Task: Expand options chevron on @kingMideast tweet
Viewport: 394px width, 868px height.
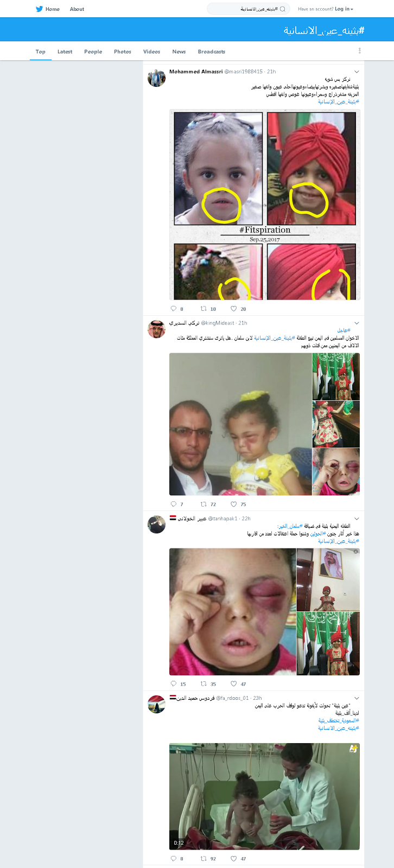Action: click(x=357, y=323)
